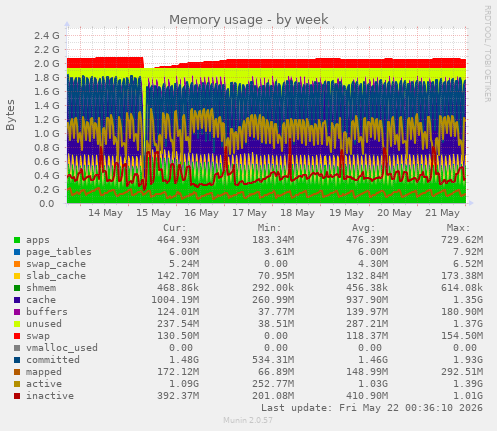Click the '14 May' x-axis label
This screenshot has width=497, height=431.
click(x=105, y=213)
